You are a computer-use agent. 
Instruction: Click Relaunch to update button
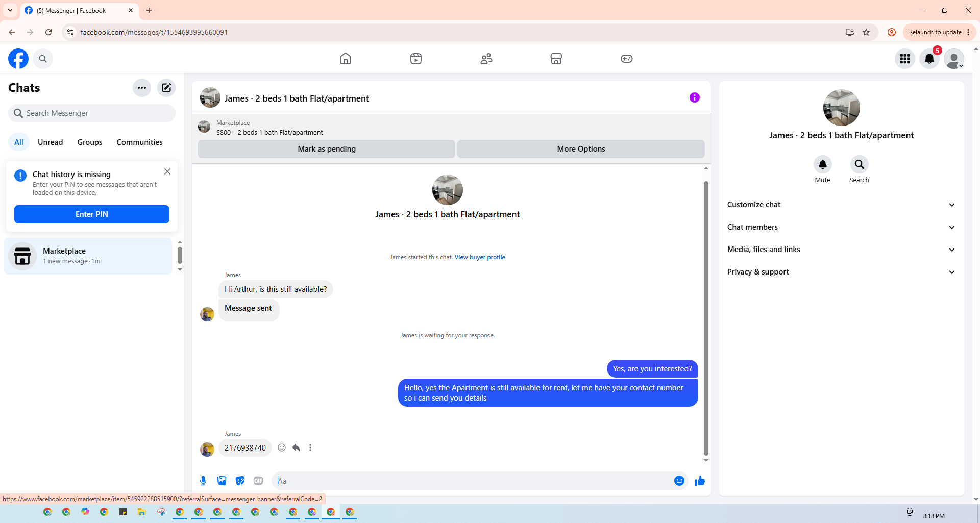[x=939, y=32]
